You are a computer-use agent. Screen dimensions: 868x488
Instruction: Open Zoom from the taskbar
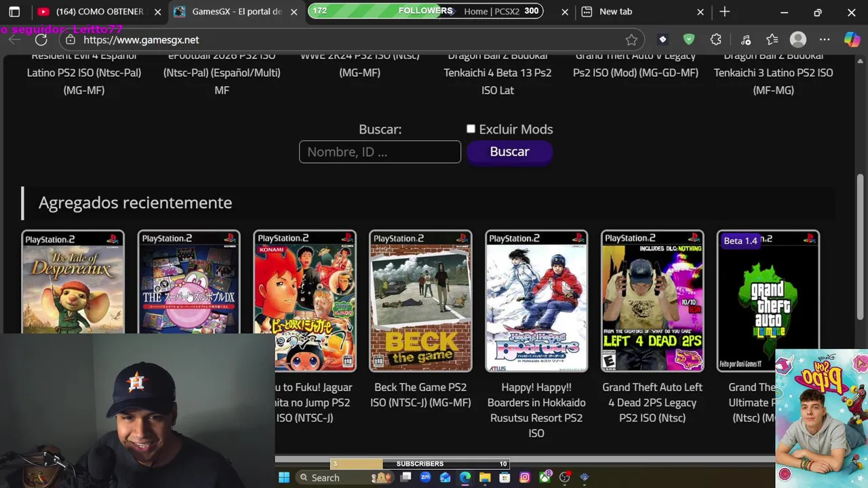click(425, 478)
